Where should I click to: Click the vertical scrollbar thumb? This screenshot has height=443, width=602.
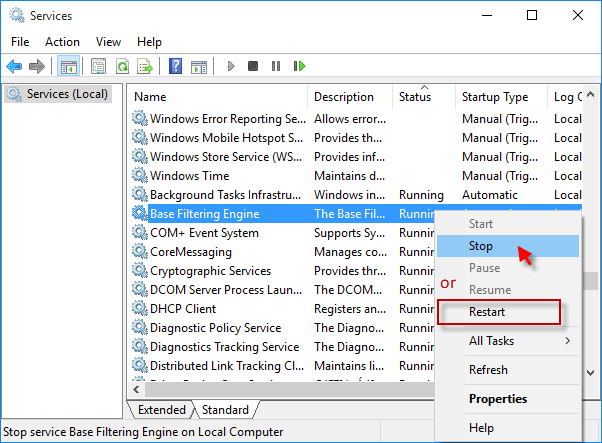coord(590,281)
